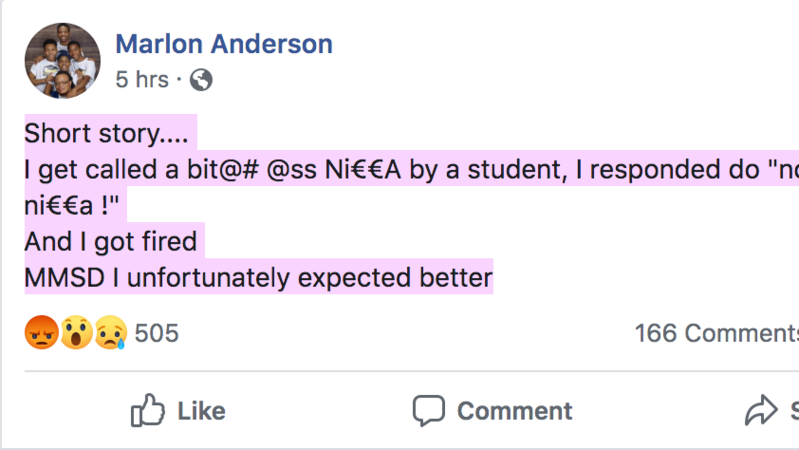Screen dimensions: 799x450
Task: Click the post line mentioning a student
Action: pyautogui.click(x=400, y=169)
